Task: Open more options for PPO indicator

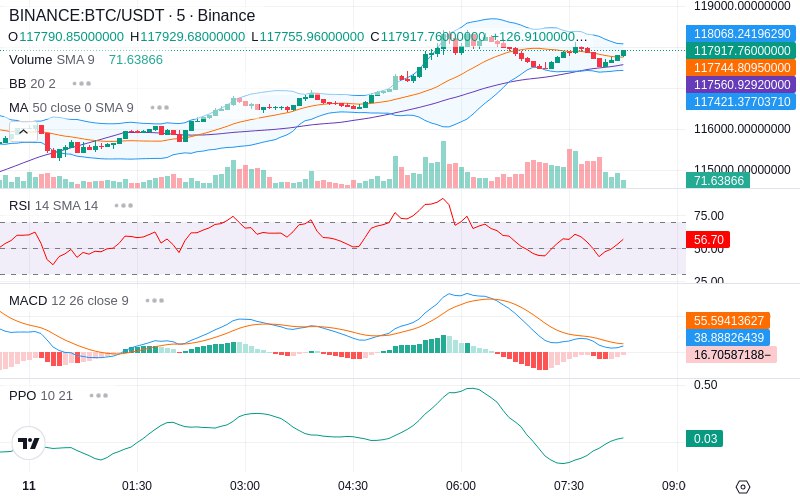Action: pos(98,395)
